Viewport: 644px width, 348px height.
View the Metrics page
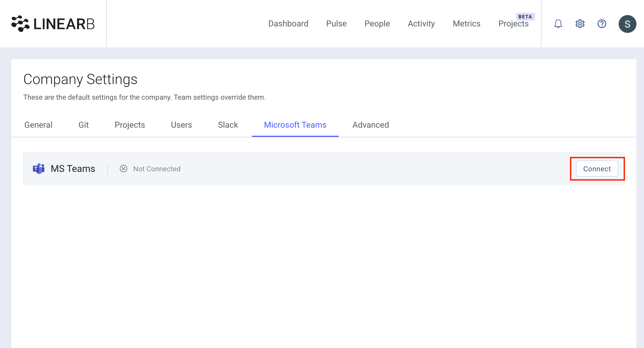pos(467,24)
